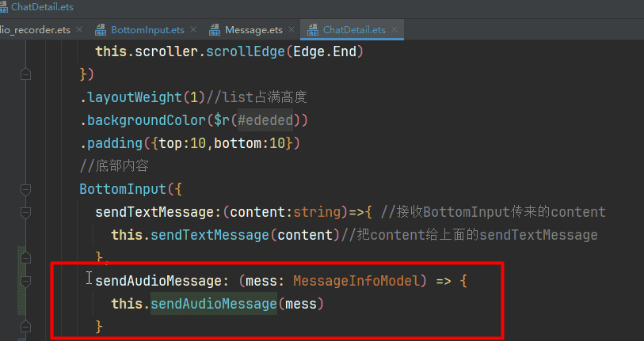Click on '.layoutWeight' modifier

131,97
